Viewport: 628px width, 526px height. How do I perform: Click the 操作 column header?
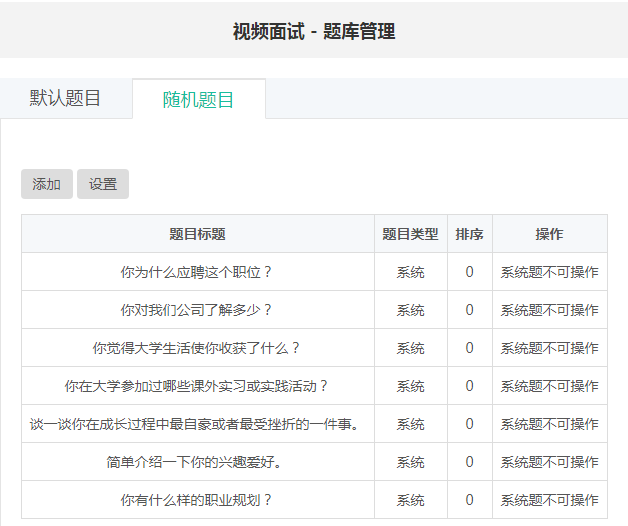tap(549, 234)
